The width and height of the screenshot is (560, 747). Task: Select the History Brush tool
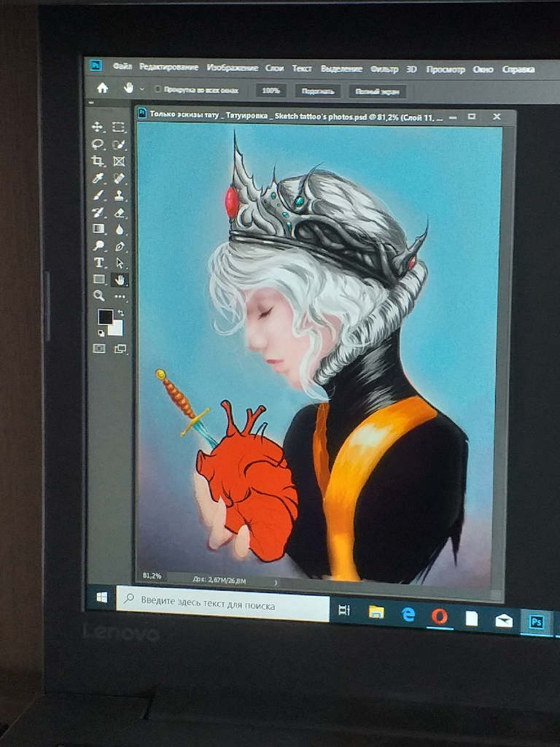coord(98,212)
